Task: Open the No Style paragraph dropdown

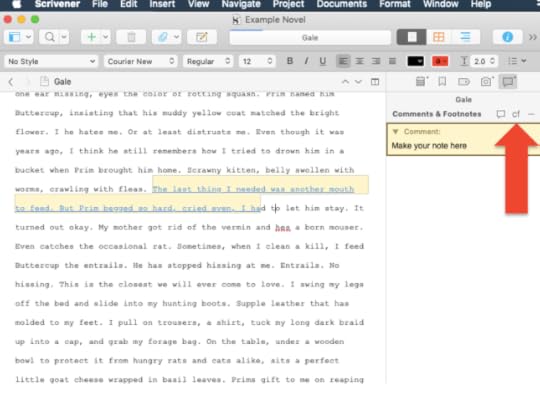Action: (51, 61)
